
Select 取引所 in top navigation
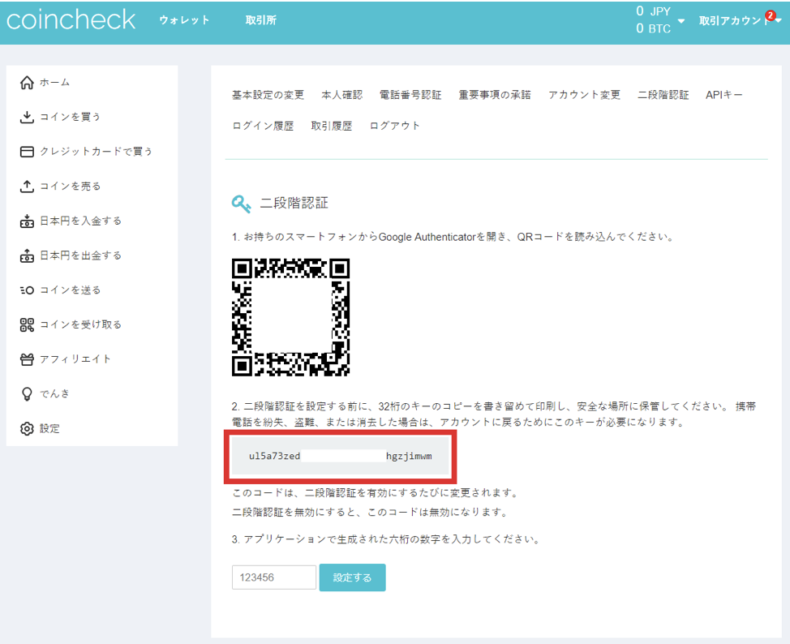[x=261, y=20]
